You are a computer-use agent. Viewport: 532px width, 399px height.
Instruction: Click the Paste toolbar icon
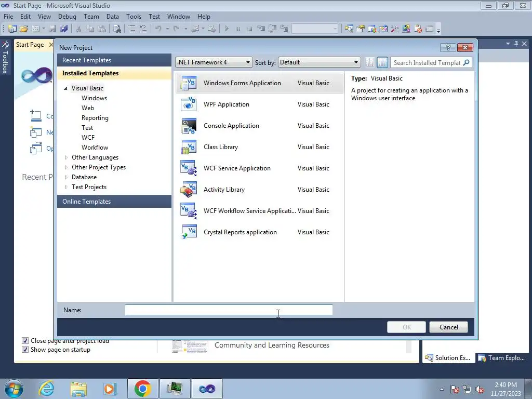tap(102, 29)
